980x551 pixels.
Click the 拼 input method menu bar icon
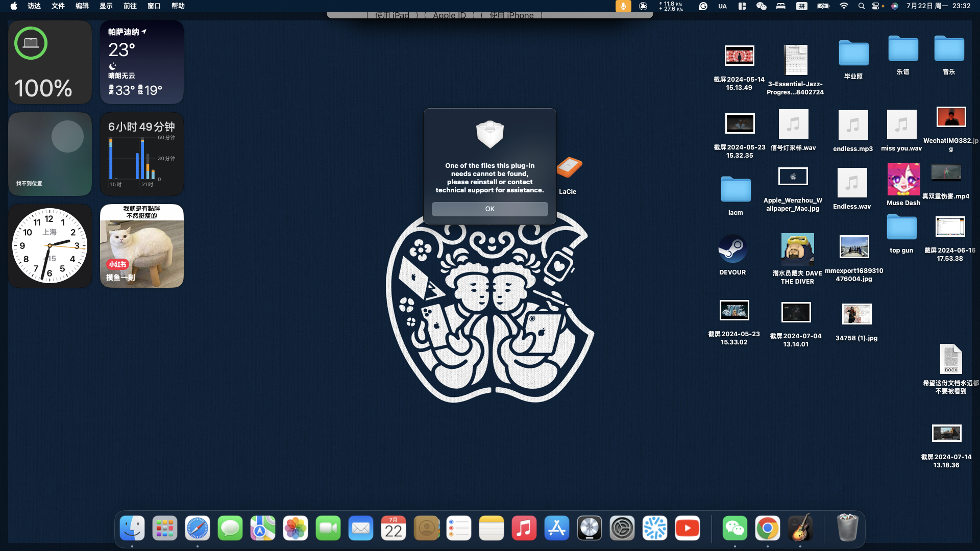(802, 6)
